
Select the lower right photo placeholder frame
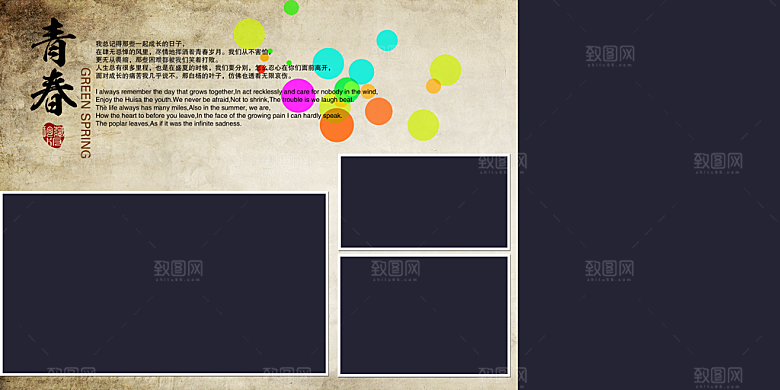(424, 315)
